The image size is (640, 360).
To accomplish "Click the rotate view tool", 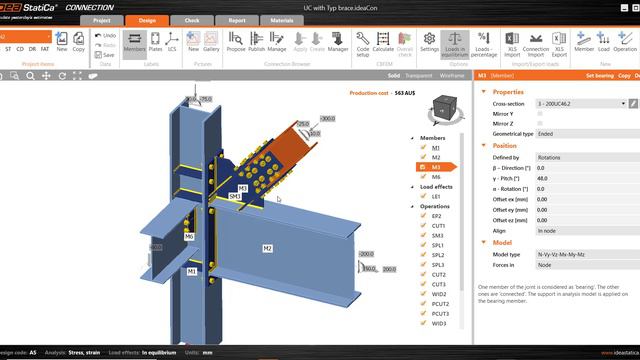I will coord(62,76).
